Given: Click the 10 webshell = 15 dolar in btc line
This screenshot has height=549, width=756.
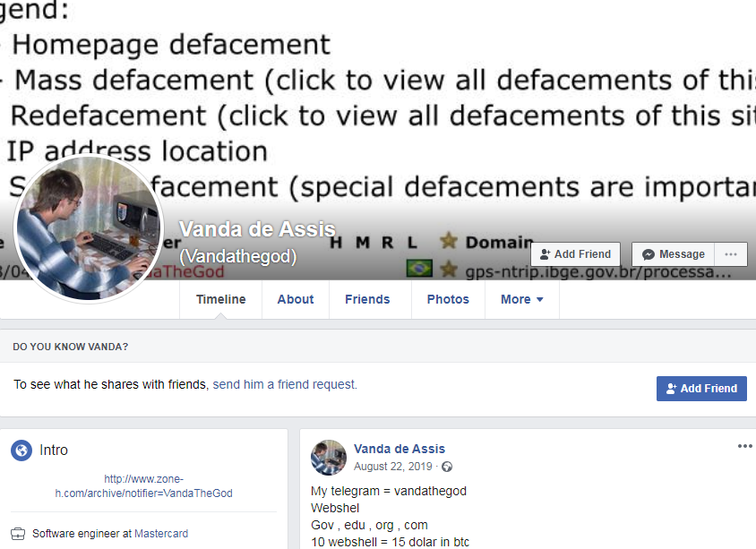Looking at the screenshot, I should [x=390, y=542].
